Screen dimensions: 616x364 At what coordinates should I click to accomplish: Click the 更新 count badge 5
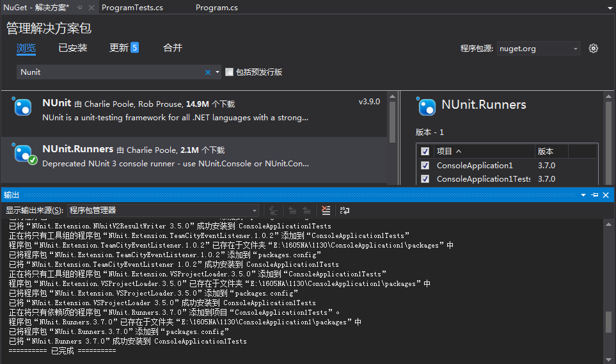(x=134, y=47)
